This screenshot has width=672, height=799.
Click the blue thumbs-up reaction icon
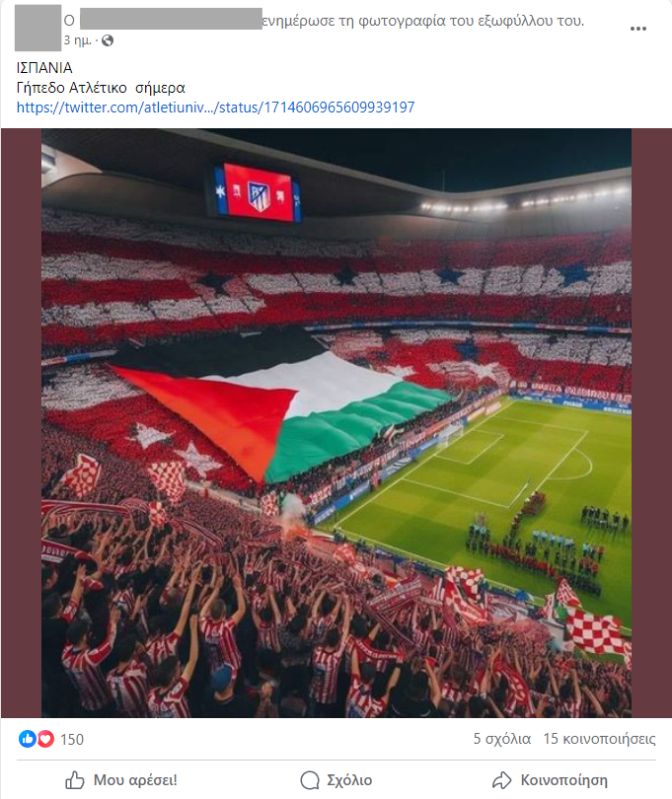tap(27, 739)
